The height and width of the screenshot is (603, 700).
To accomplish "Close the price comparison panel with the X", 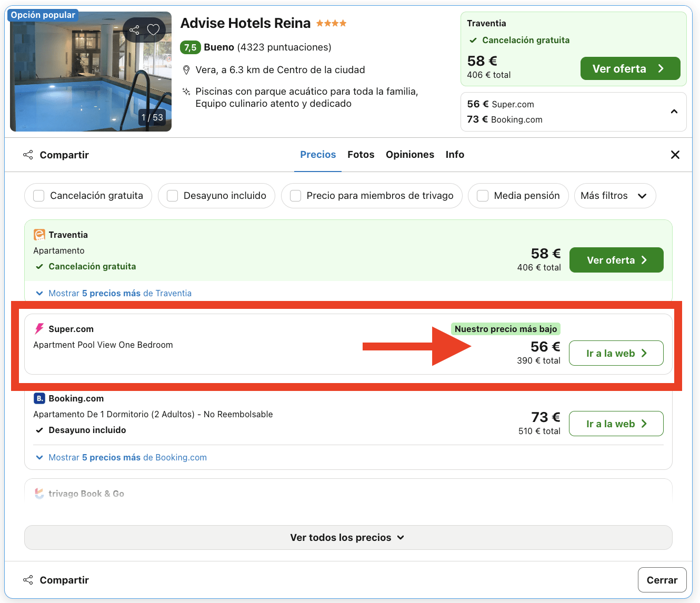I will tap(675, 155).
